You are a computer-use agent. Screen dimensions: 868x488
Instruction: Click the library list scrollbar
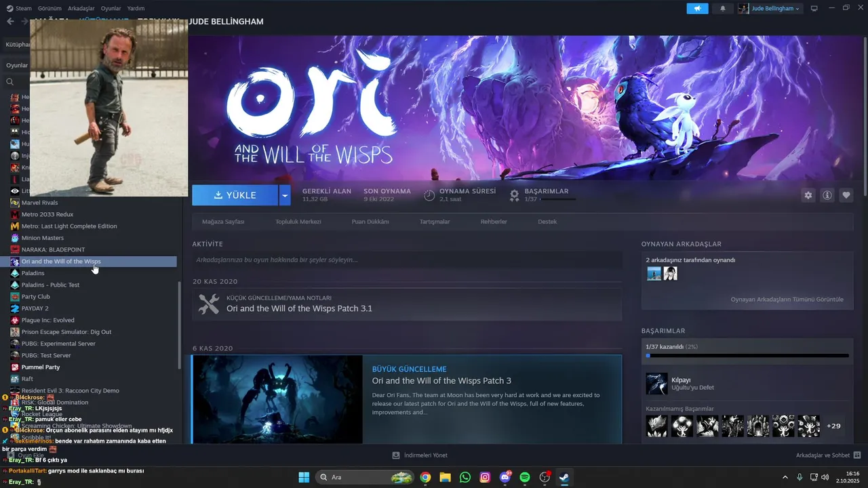pyautogui.click(x=180, y=325)
